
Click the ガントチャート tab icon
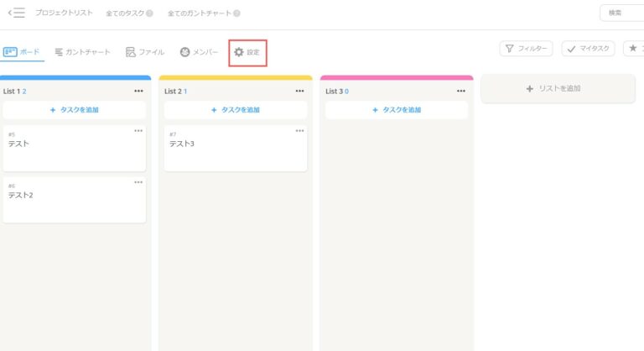click(x=59, y=52)
